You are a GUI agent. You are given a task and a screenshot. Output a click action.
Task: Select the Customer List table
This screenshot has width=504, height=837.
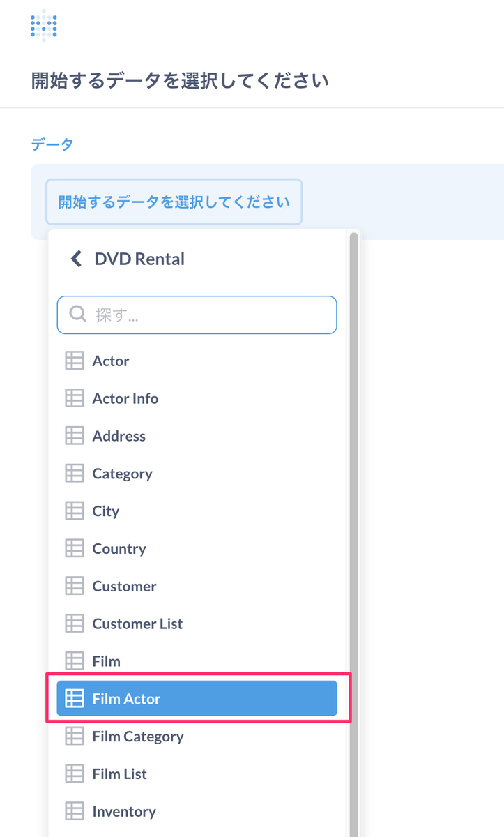point(137,624)
